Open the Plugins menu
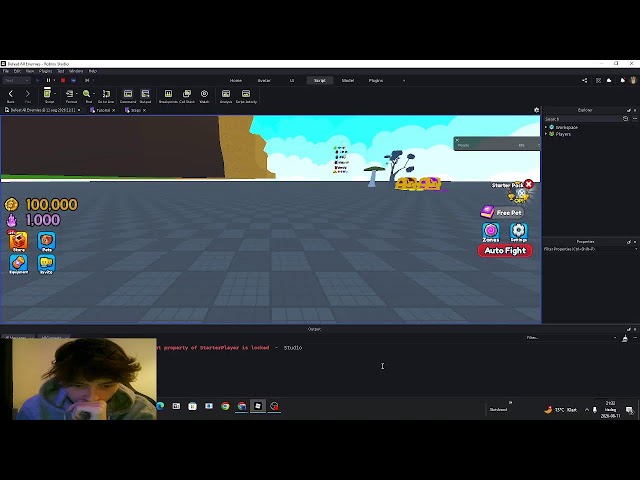 pos(45,71)
